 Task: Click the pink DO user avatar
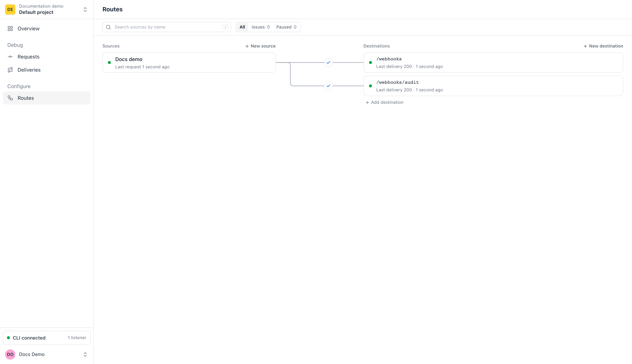pos(10,354)
